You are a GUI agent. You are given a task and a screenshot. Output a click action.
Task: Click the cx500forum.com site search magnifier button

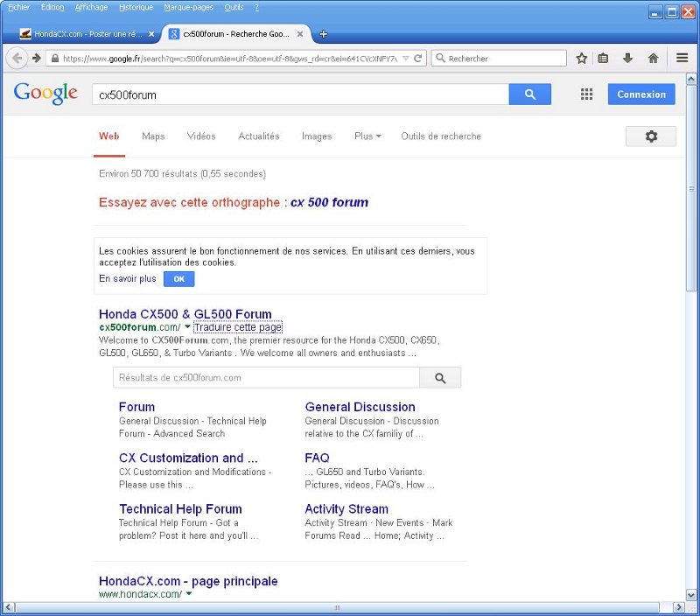[x=440, y=378]
